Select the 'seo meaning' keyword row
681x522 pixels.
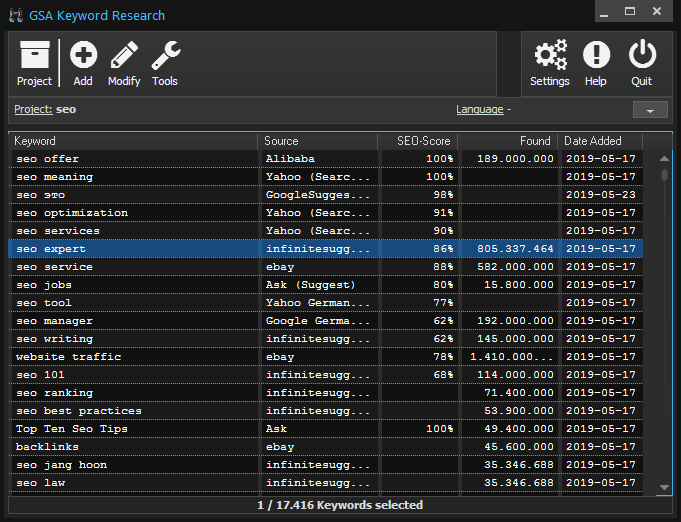tap(326, 177)
